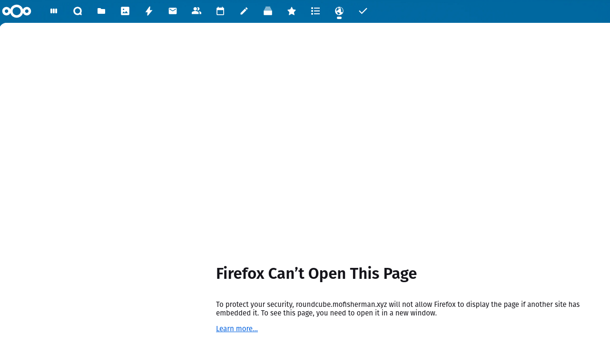610x364 pixels.
Task: Click the roundcube.mofisherman.xyz security message text
Action: (398, 309)
